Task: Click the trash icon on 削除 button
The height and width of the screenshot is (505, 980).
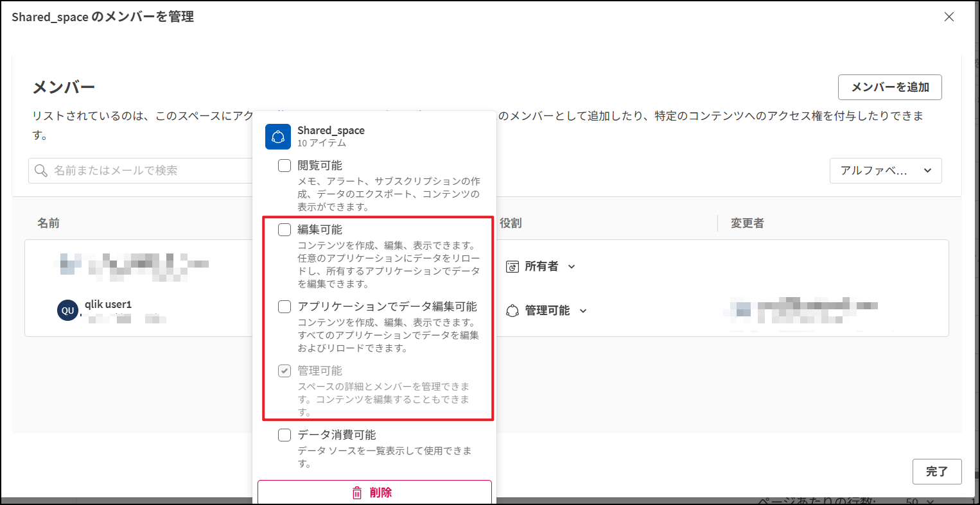Action: [x=357, y=493]
